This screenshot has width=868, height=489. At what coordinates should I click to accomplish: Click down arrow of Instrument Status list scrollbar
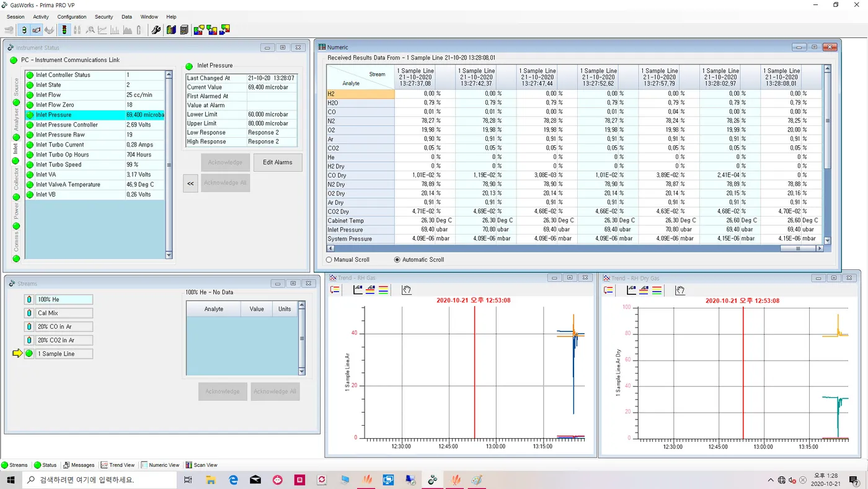pyautogui.click(x=169, y=254)
